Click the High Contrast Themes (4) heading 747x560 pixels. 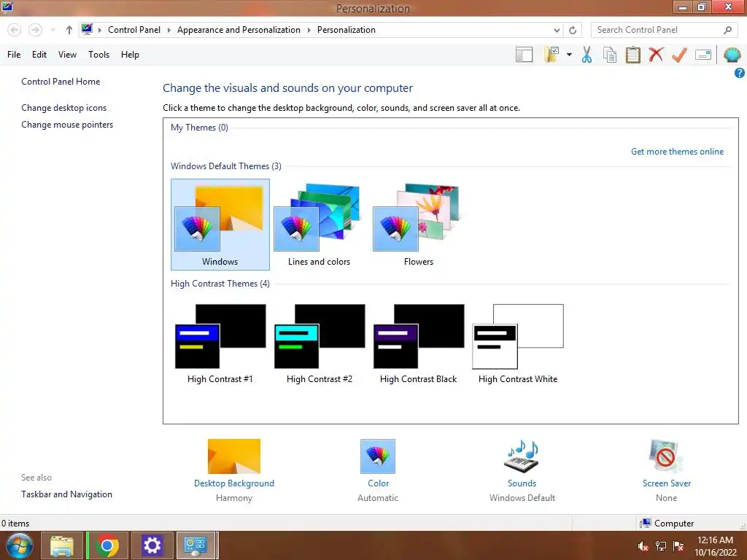[220, 284]
